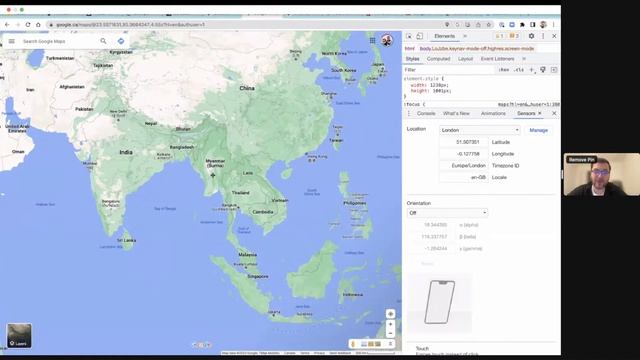The width and height of the screenshot is (640, 360).
Task: Show your location with the map target icon
Action: click(x=390, y=314)
